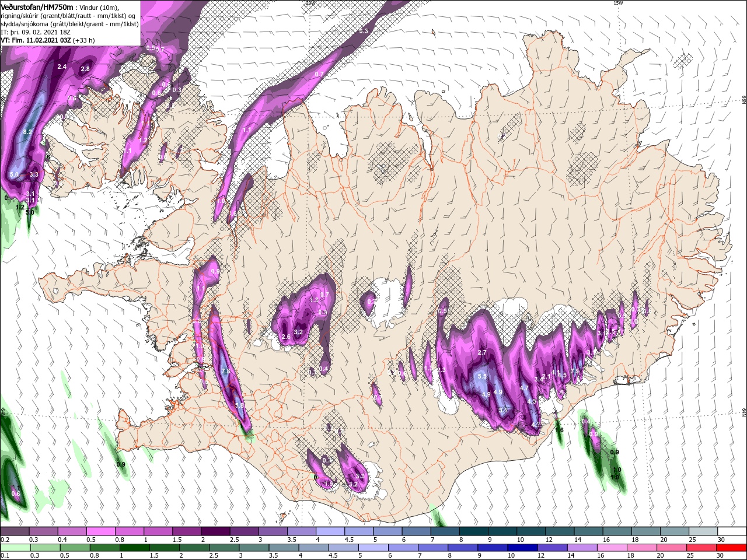The width and height of the screenshot is (747, 560).
Task: Click the 4.7 value label on the map
Action: point(524,388)
